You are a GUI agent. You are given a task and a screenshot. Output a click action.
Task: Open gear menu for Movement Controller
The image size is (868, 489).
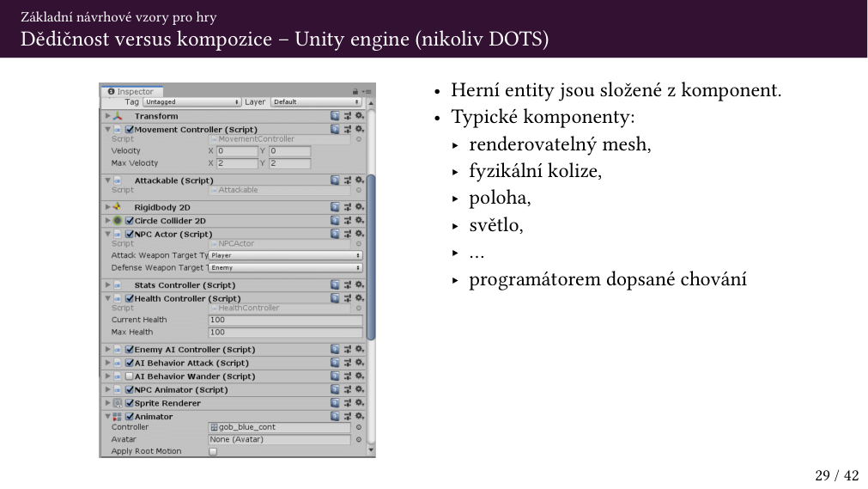(359, 129)
